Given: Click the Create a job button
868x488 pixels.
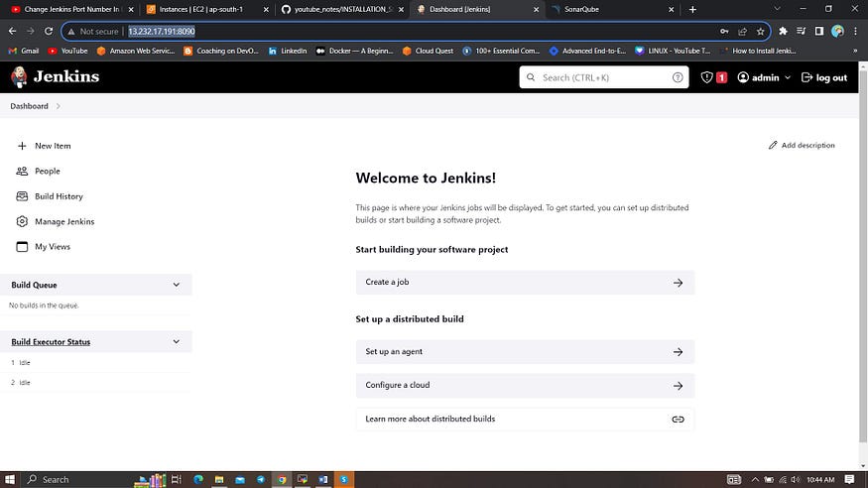Looking at the screenshot, I should 525,282.
